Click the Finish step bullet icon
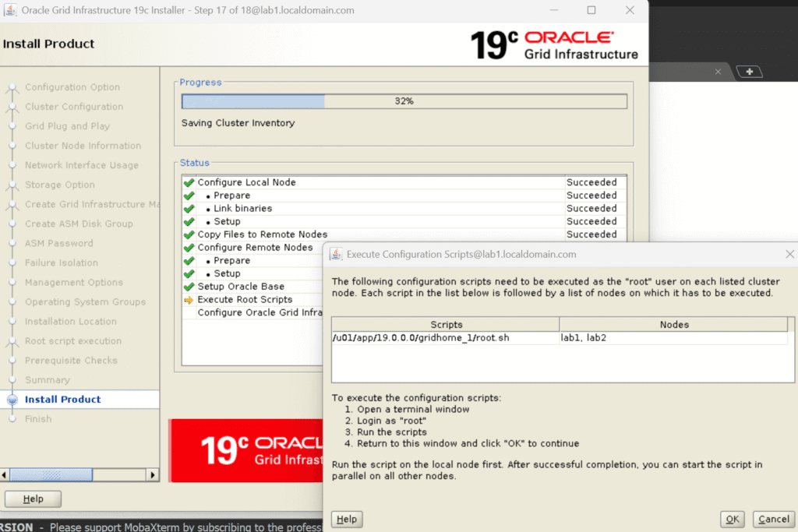This screenshot has height=532, width=798. pos(12,419)
